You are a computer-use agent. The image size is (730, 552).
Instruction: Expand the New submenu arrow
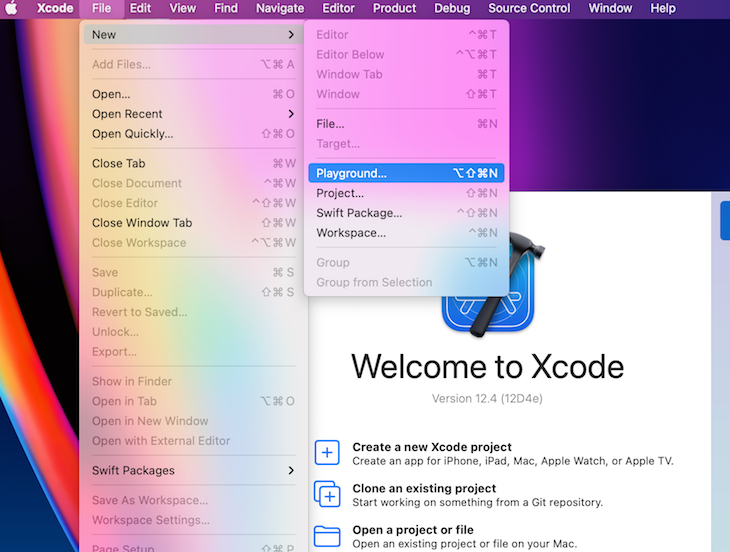(291, 34)
